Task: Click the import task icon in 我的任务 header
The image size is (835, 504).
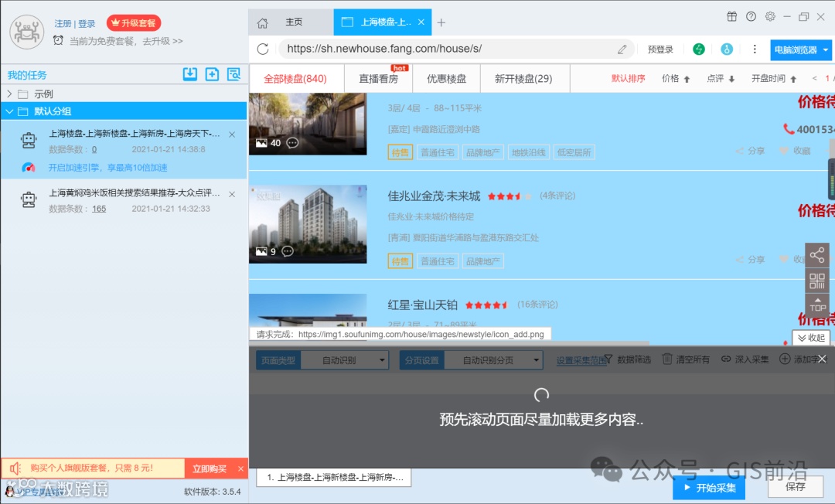Action: tap(189, 74)
